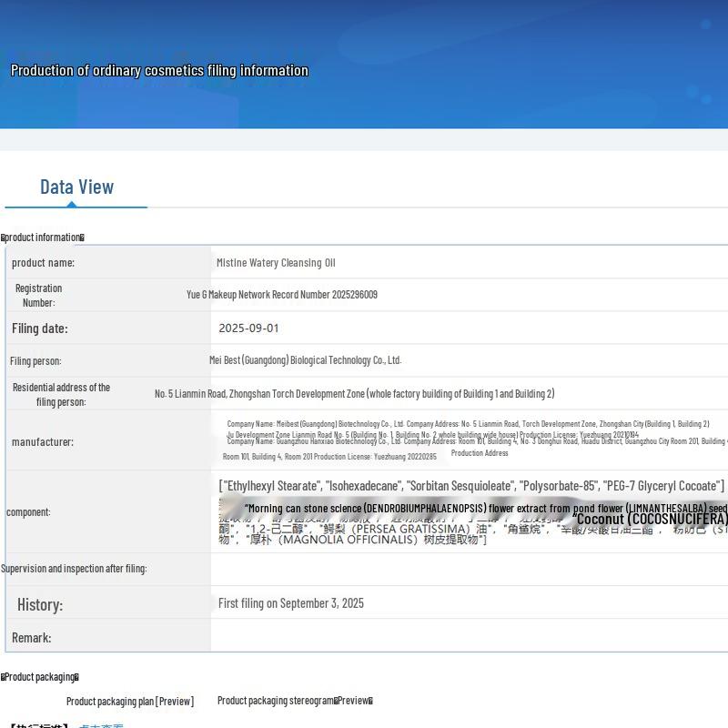Select the Product packaging section header
Viewport: 728px width, 728px height.
[x=40, y=677]
